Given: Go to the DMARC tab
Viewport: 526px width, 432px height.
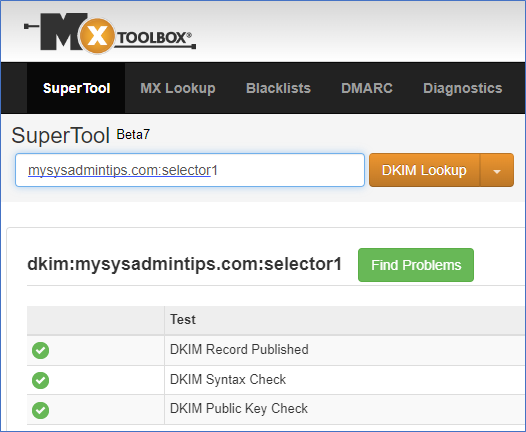Looking at the screenshot, I should pos(367,88).
